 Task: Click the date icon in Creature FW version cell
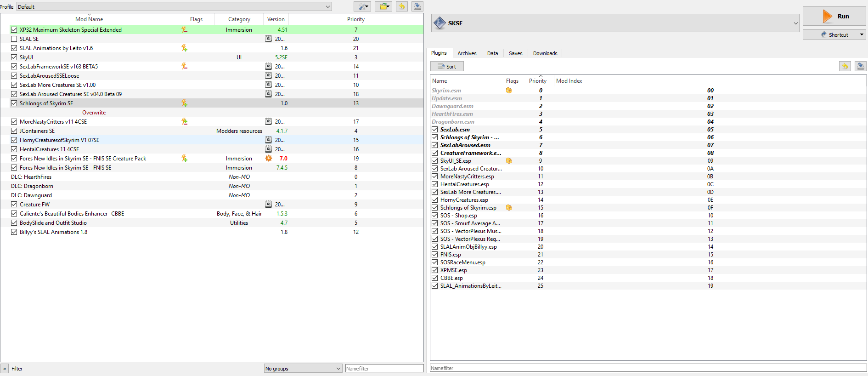(269, 204)
